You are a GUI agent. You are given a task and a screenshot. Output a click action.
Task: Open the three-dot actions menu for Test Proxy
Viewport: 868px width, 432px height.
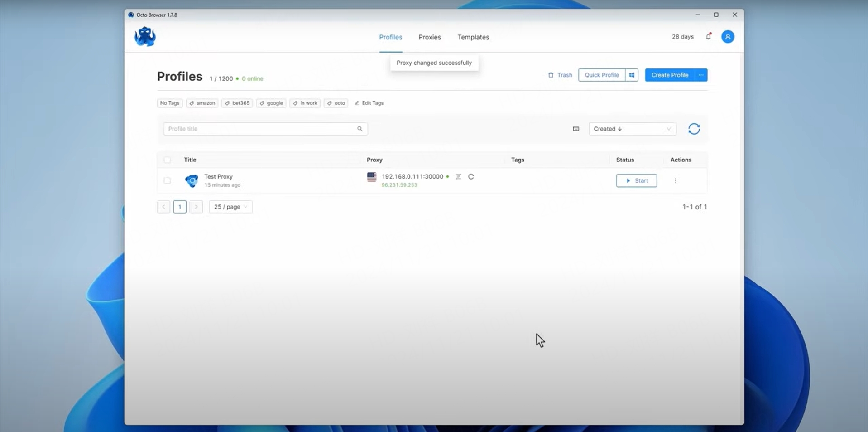click(x=675, y=181)
